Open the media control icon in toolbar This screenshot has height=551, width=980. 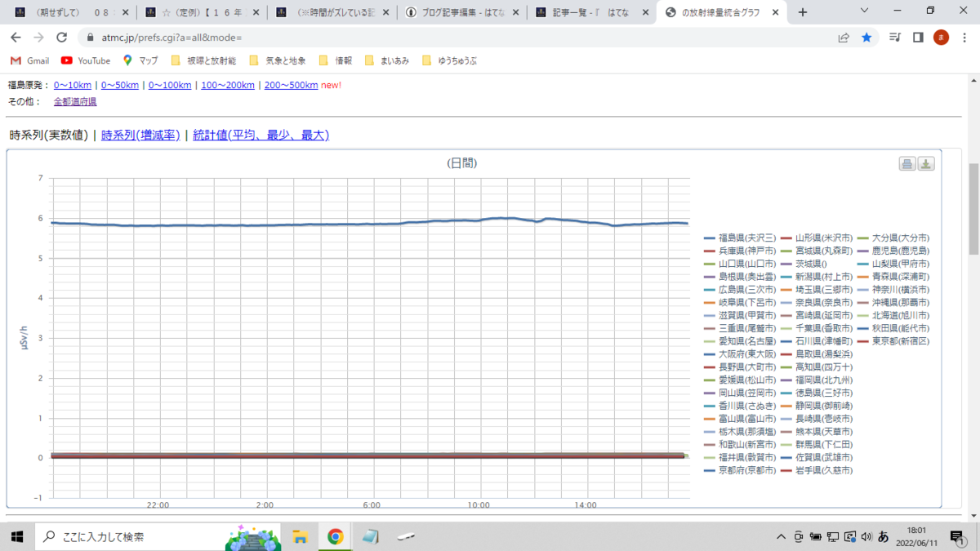pos(896,38)
